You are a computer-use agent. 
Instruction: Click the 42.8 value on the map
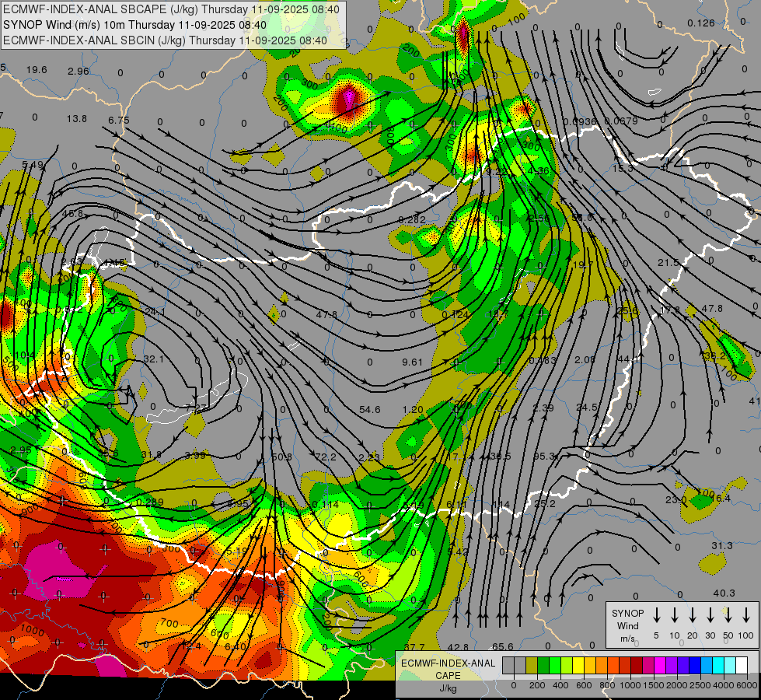click(458, 647)
